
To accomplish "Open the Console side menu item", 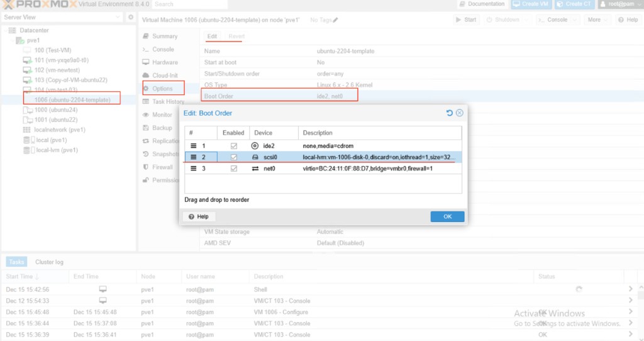I will click(x=163, y=49).
